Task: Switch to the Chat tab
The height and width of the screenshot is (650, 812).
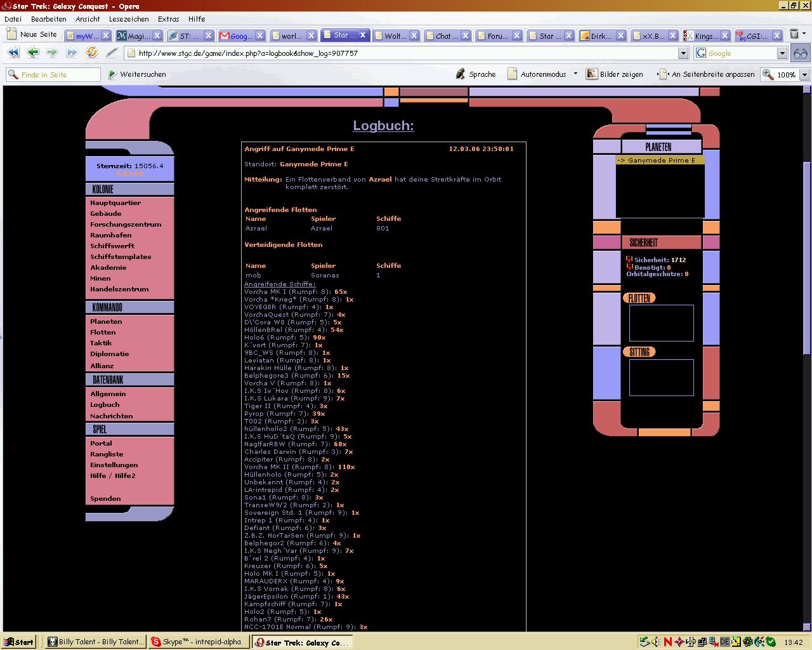Action: (443, 36)
